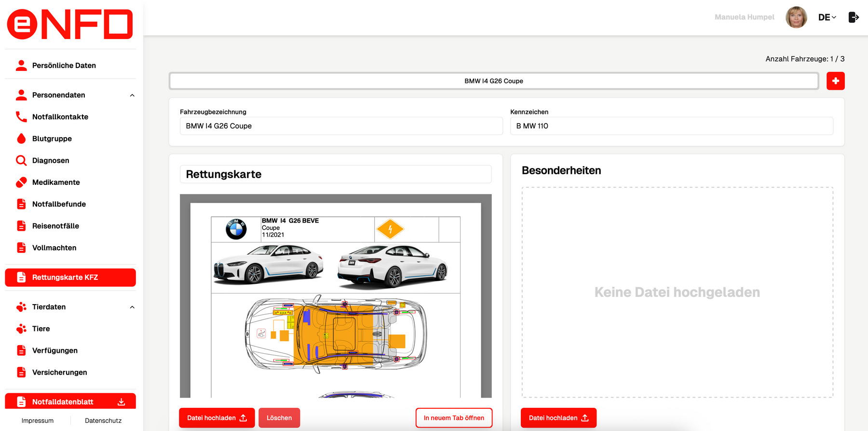
Task: Go to Blutgruppe page
Action: 70,139
